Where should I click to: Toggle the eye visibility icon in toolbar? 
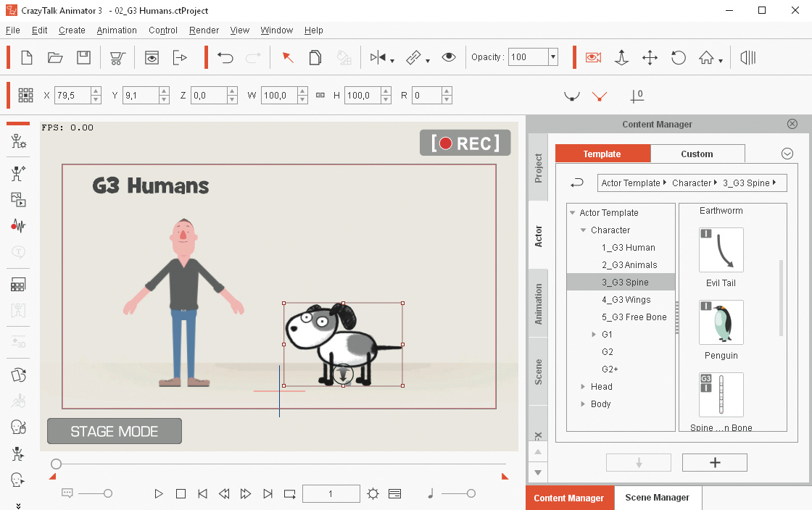[x=449, y=58]
